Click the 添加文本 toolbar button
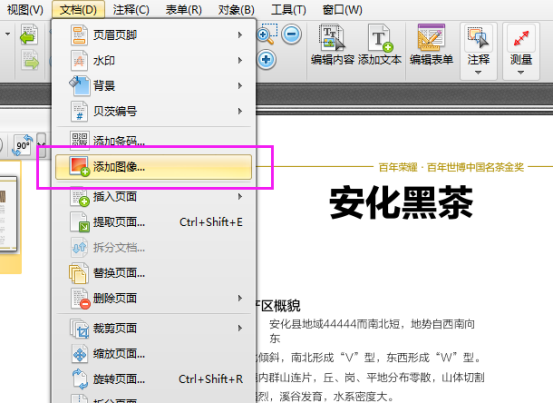 (379, 45)
